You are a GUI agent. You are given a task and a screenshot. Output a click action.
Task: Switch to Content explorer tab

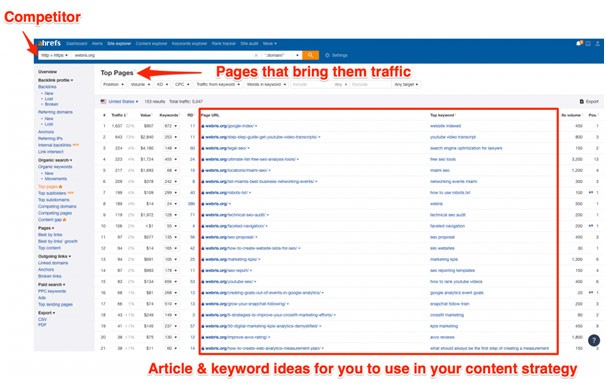[152, 43]
